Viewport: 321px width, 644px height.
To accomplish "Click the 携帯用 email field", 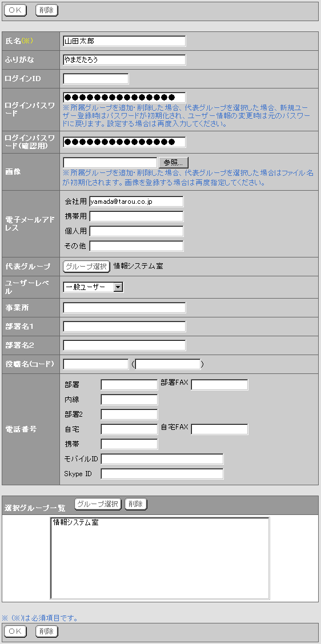I will pos(137,216).
